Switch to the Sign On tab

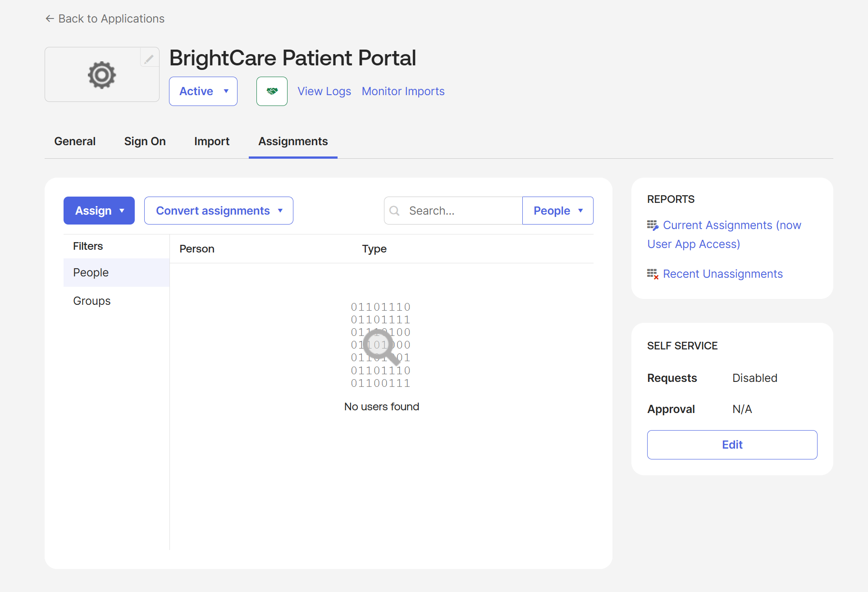(145, 141)
